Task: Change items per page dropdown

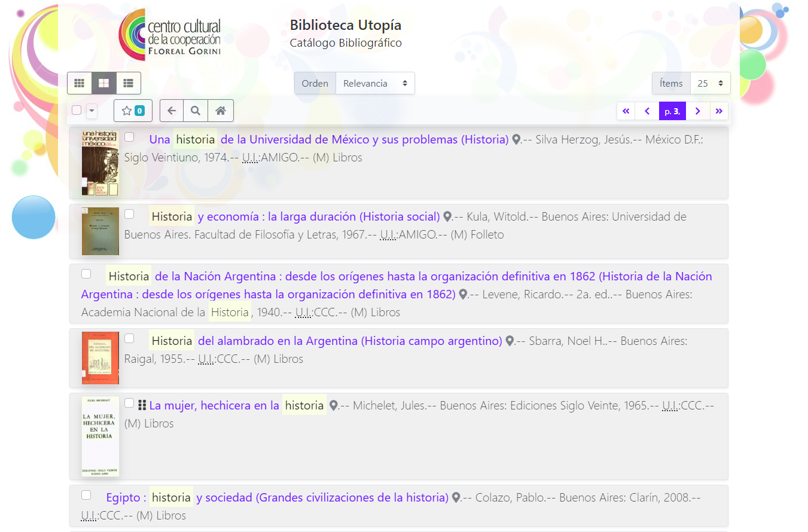Action: pos(710,84)
